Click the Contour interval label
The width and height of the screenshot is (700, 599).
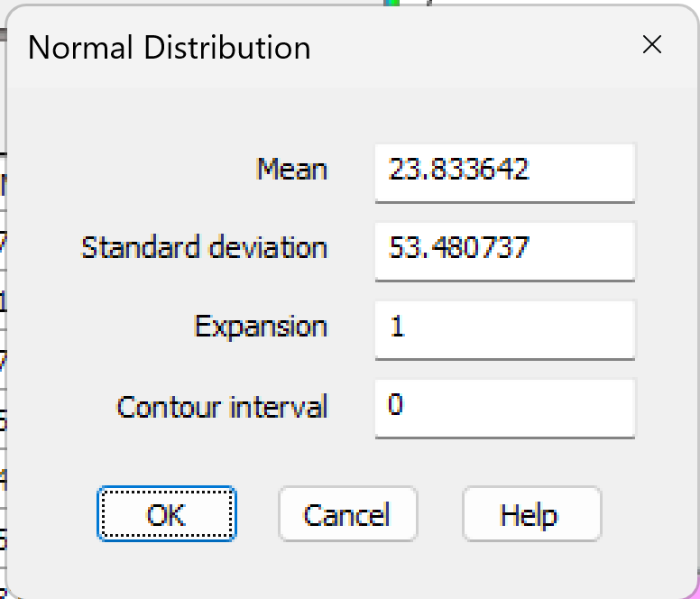click(222, 407)
